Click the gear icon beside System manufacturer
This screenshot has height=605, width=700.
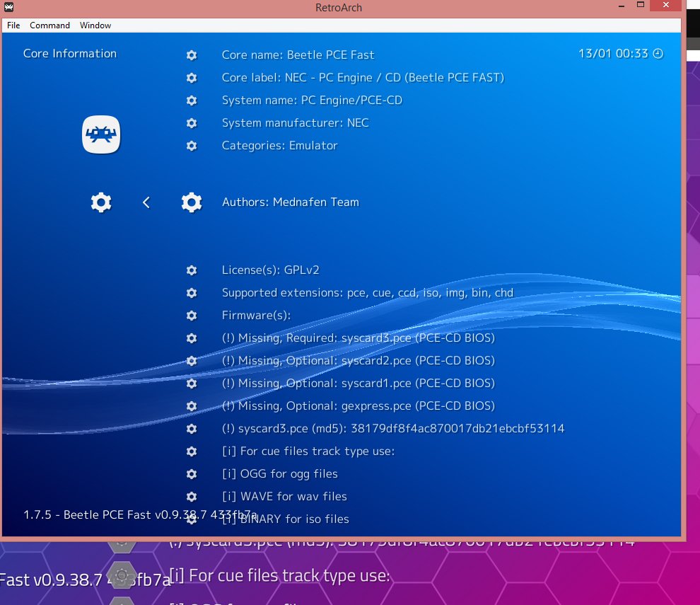tap(192, 123)
